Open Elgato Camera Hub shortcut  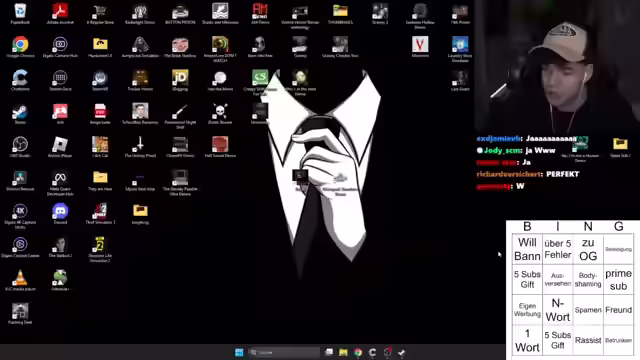pyautogui.click(x=60, y=47)
